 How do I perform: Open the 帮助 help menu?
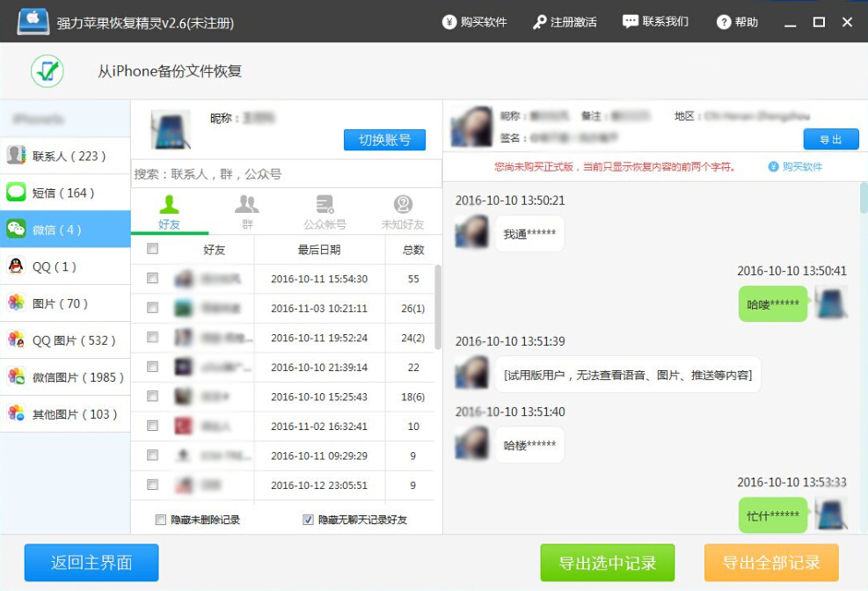click(737, 22)
